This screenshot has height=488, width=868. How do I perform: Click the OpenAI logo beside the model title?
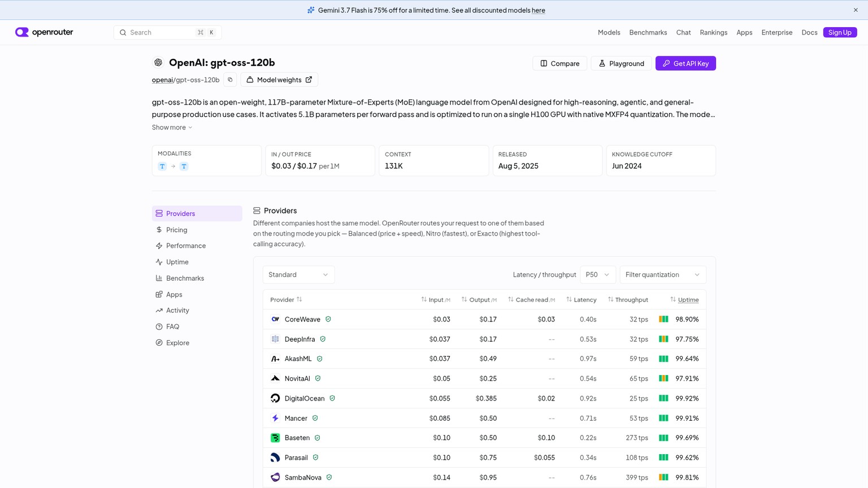pyautogui.click(x=158, y=63)
